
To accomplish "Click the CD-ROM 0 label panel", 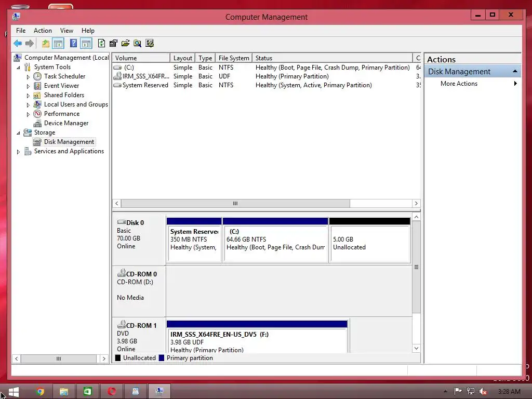I will pos(139,291).
